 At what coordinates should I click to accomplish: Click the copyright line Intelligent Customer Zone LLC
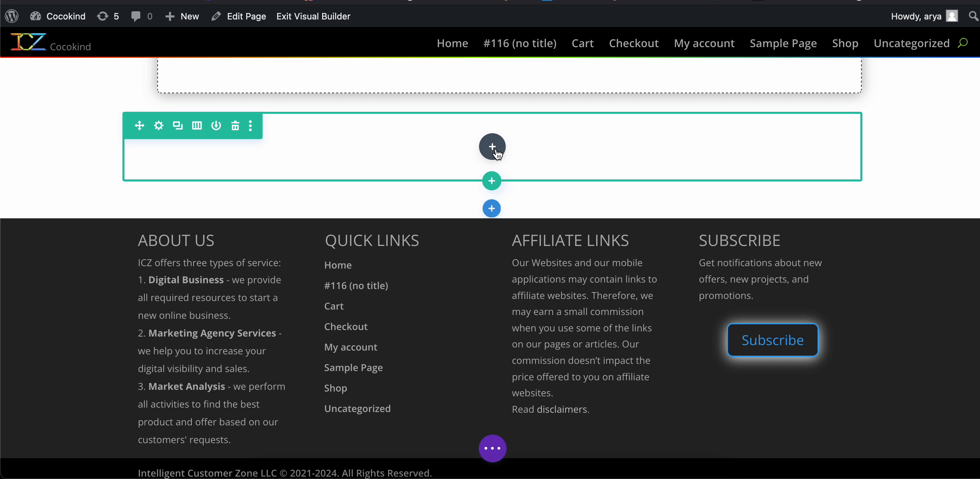(284, 473)
